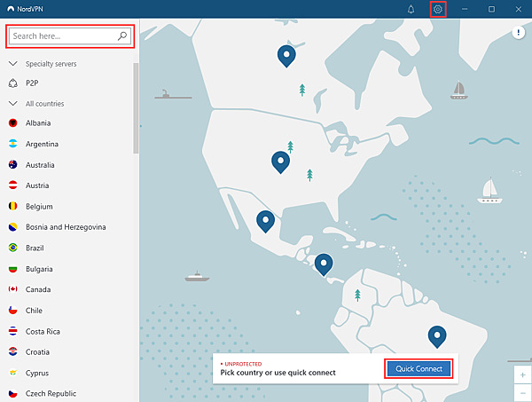Click the Argentina flag icon
532x402 pixels.
[x=13, y=144]
